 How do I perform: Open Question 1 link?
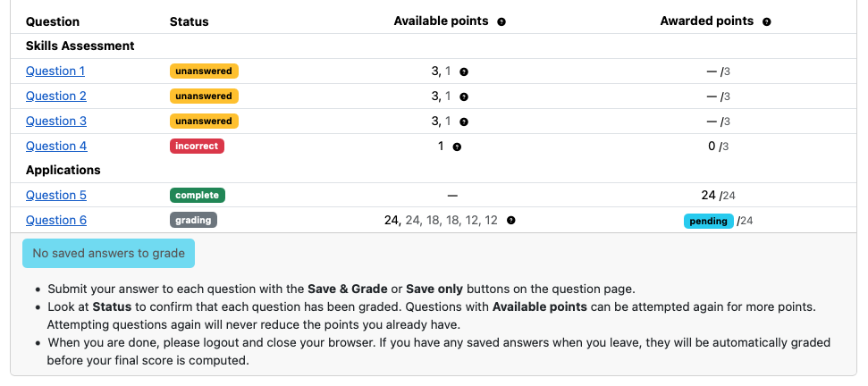55,71
